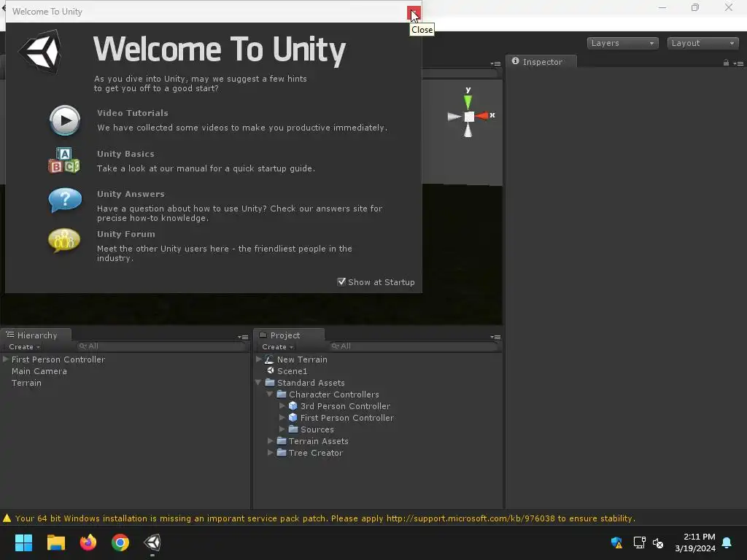The image size is (747, 560).
Task: Select Main Camera in Hierarchy
Action: click(x=39, y=371)
